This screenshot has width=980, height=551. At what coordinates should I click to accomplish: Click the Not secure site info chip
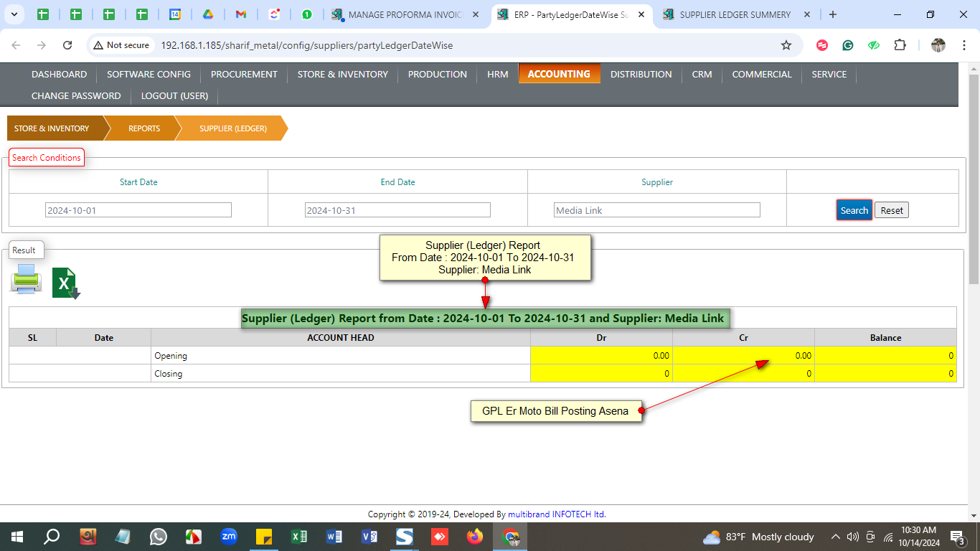coord(121,45)
